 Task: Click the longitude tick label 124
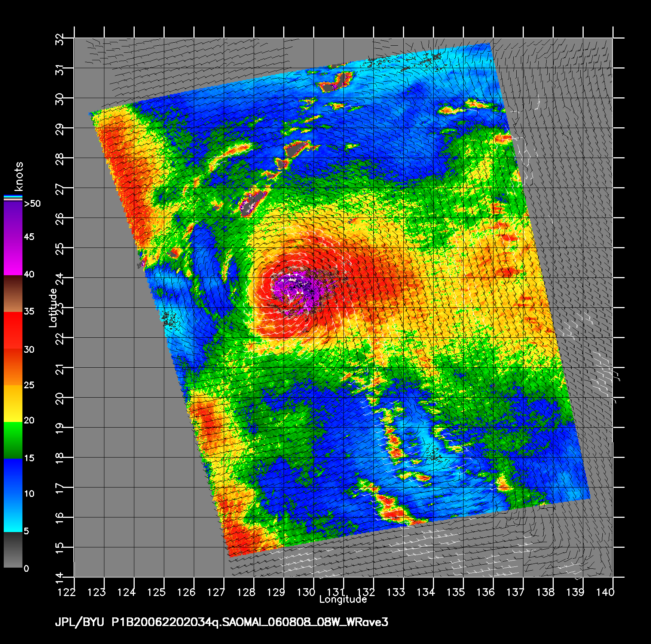[x=126, y=592]
